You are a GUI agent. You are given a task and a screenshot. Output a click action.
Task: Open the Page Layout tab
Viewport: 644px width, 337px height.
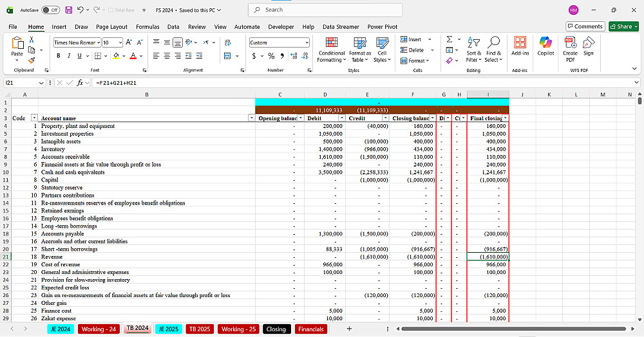coord(111,26)
